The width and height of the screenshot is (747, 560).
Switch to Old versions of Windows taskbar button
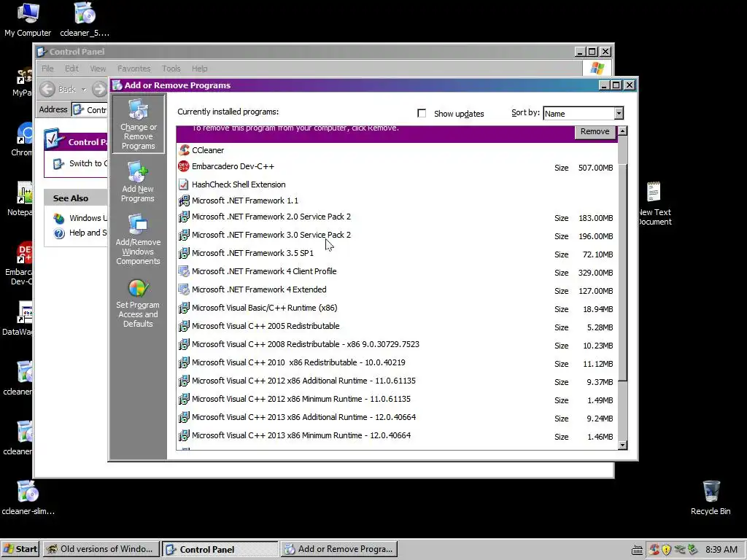click(100, 549)
